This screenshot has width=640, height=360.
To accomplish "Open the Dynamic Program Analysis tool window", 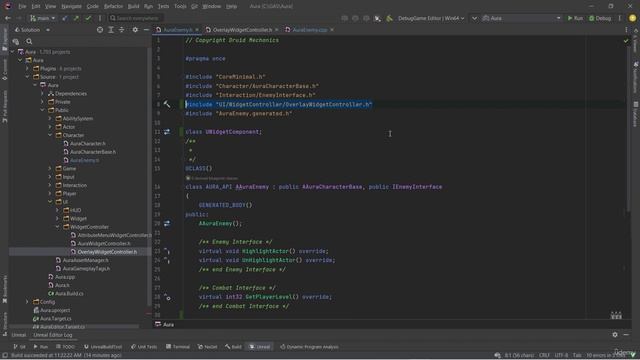I will 309,347.
